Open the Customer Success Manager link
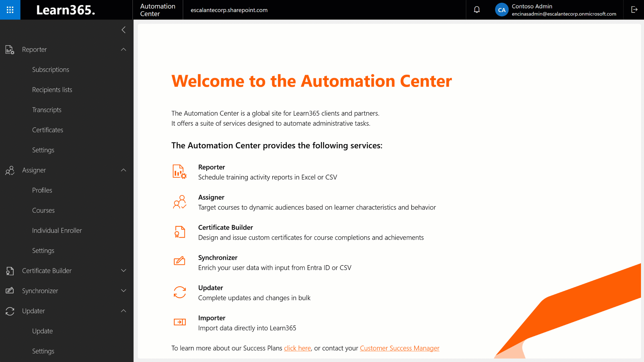The image size is (644, 362). coord(399,348)
